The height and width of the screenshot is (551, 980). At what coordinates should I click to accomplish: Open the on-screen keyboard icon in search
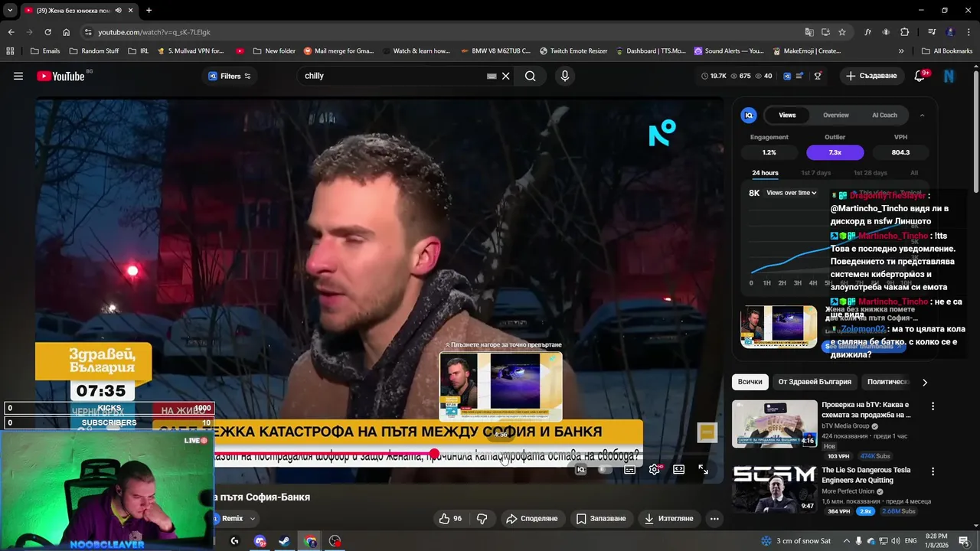492,76
